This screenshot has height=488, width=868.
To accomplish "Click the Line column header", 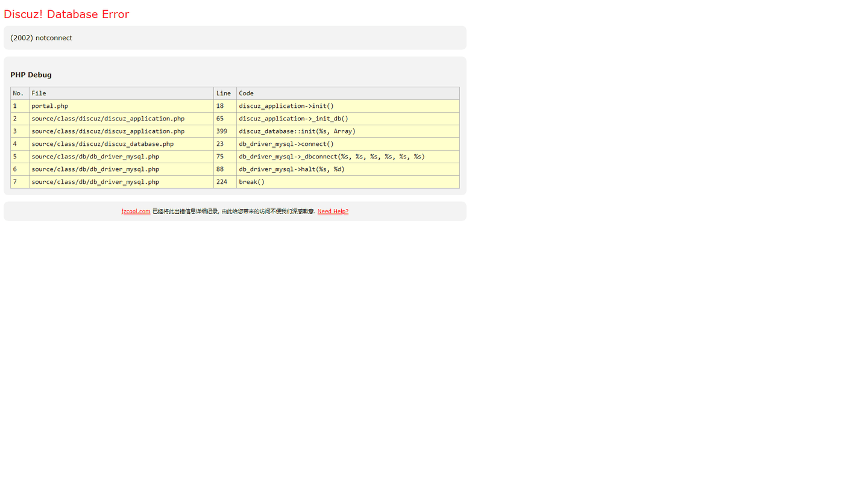I will coord(225,93).
